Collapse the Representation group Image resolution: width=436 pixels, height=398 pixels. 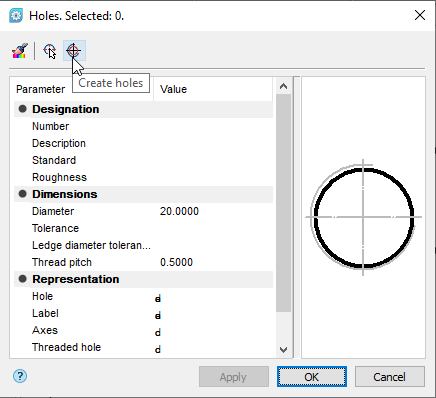(22, 279)
